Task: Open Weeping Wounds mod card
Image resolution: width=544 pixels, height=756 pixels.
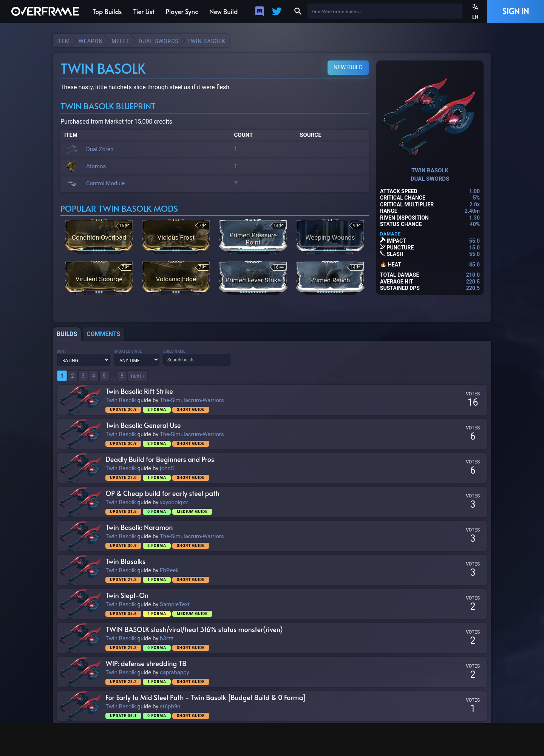Action: tap(330, 236)
